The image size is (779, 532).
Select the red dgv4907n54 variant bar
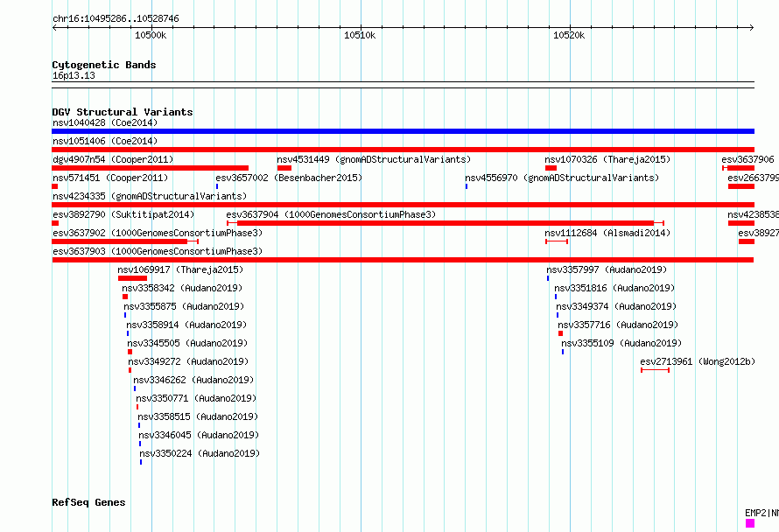(x=150, y=168)
